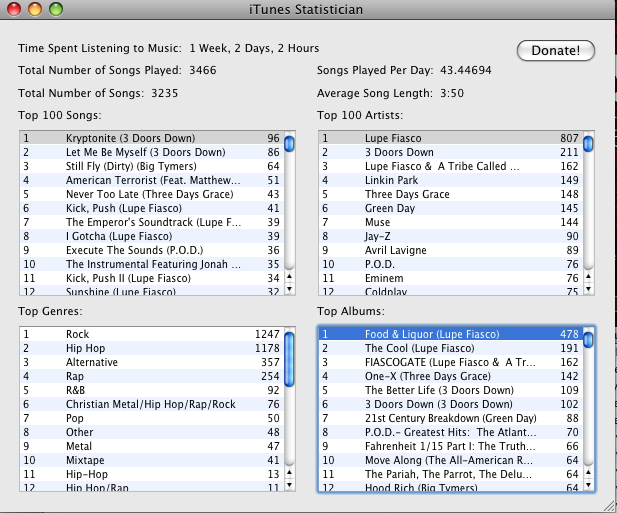Select Mixtape genre row
Viewport: 617px width, 513px height.
(152, 460)
